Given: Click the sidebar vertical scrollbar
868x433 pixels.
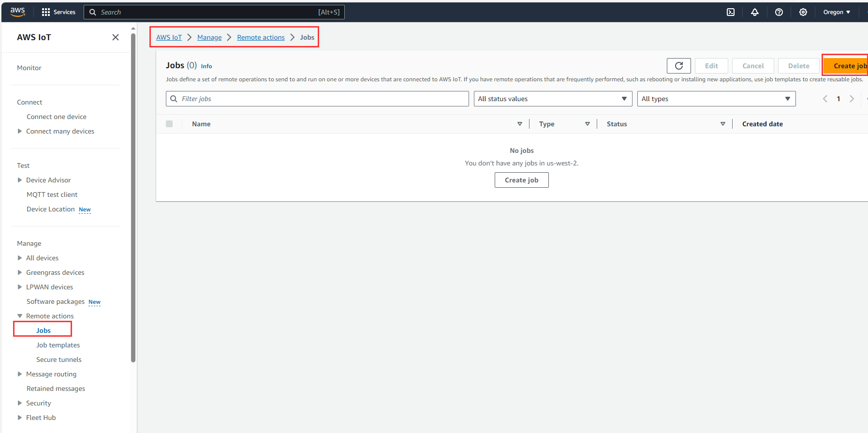Looking at the screenshot, I should (133, 197).
